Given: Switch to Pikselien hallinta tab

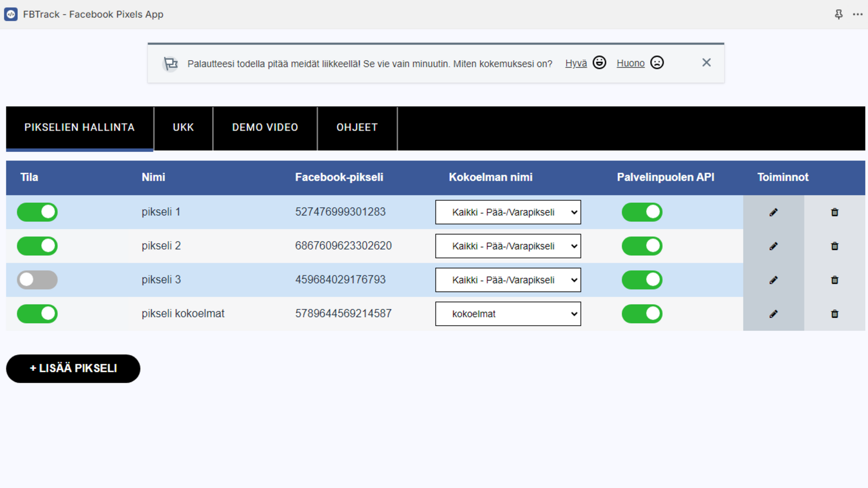Looking at the screenshot, I should click(80, 128).
